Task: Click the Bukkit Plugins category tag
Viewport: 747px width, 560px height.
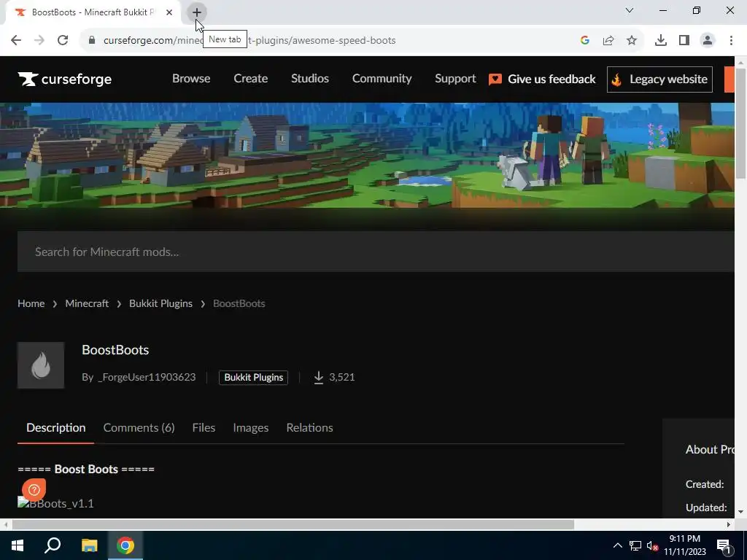Action: click(253, 377)
